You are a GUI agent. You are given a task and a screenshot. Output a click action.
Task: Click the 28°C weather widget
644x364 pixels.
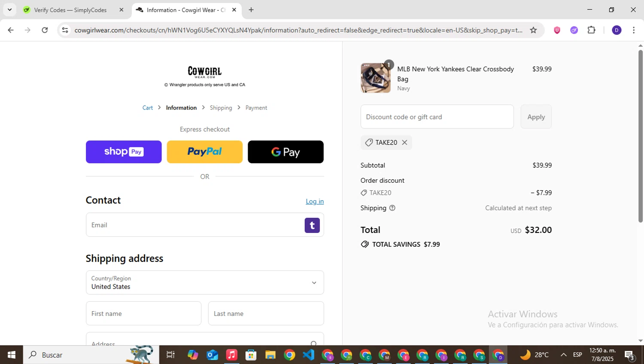point(535,355)
